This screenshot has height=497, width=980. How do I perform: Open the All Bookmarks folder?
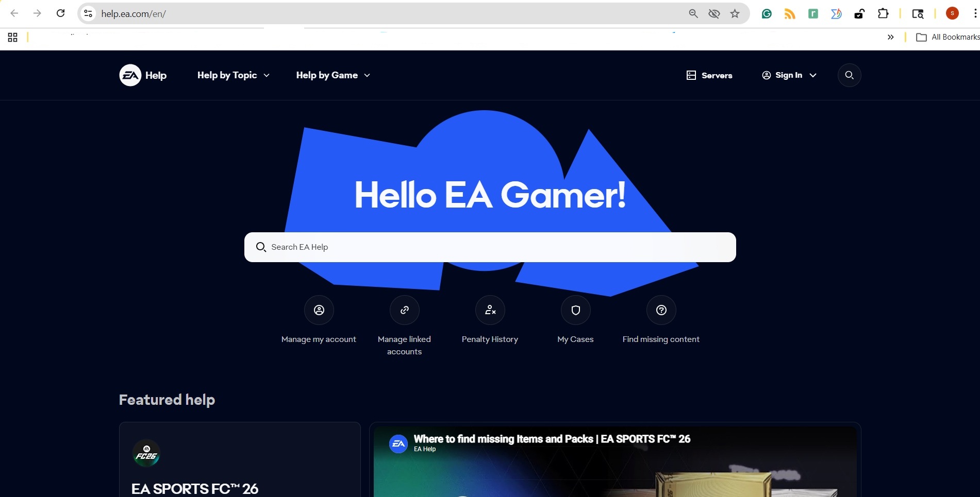coord(948,37)
